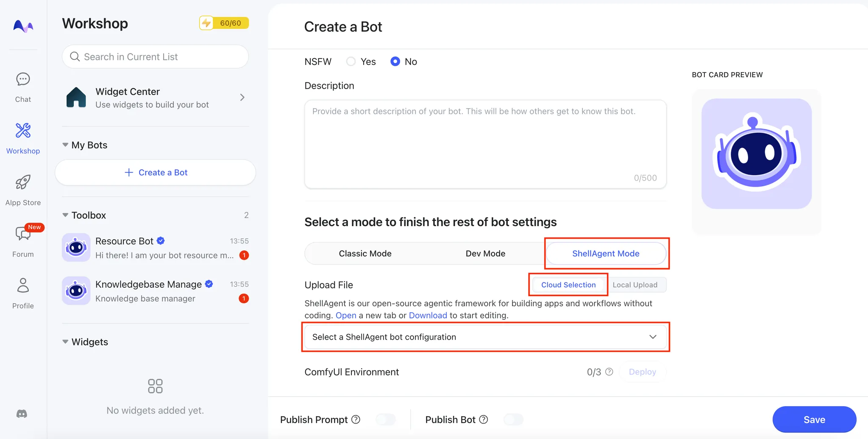Collapse the My Bots section

pyautogui.click(x=65, y=145)
